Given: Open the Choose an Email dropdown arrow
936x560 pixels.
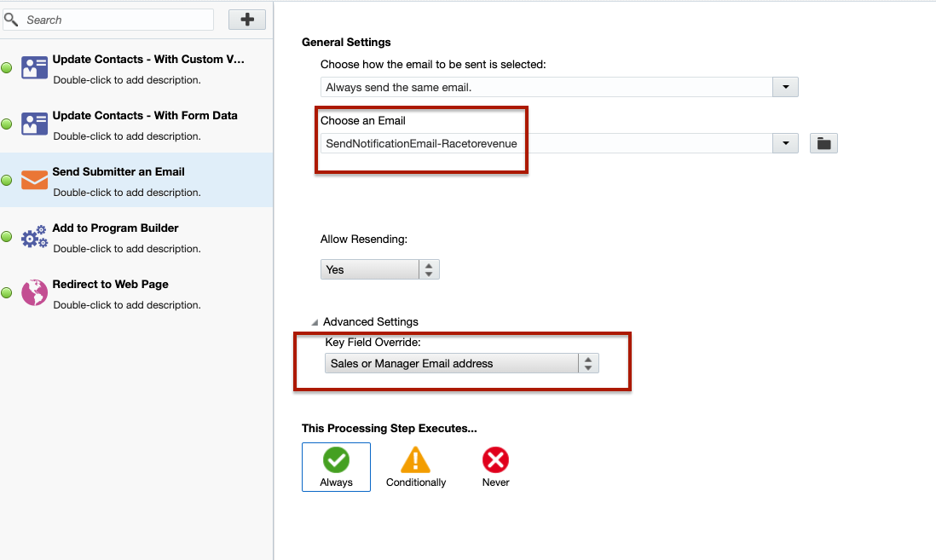Looking at the screenshot, I should 784,143.
